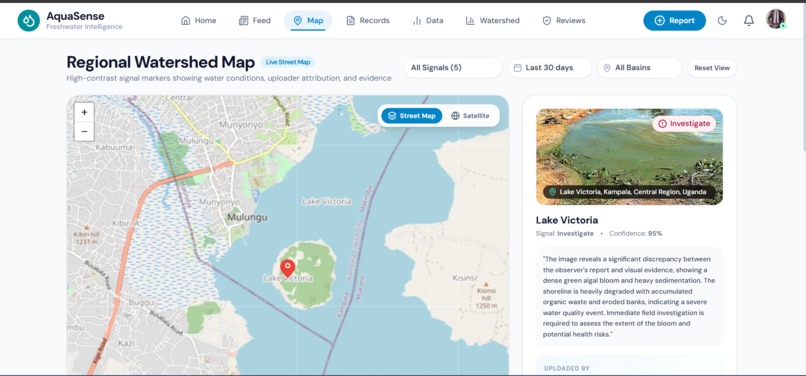Zoom out on the map with minus

coord(84,131)
